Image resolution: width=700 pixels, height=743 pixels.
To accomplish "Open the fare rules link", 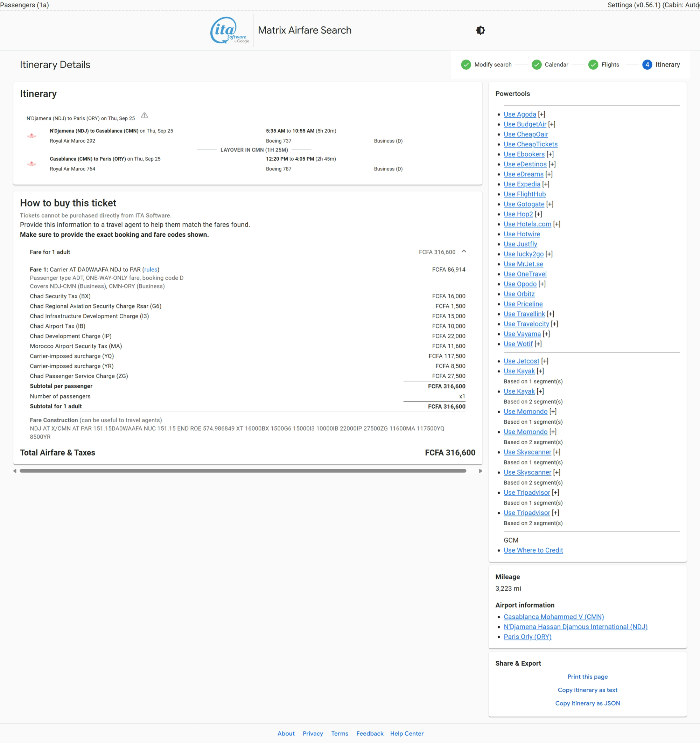I will point(150,270).
